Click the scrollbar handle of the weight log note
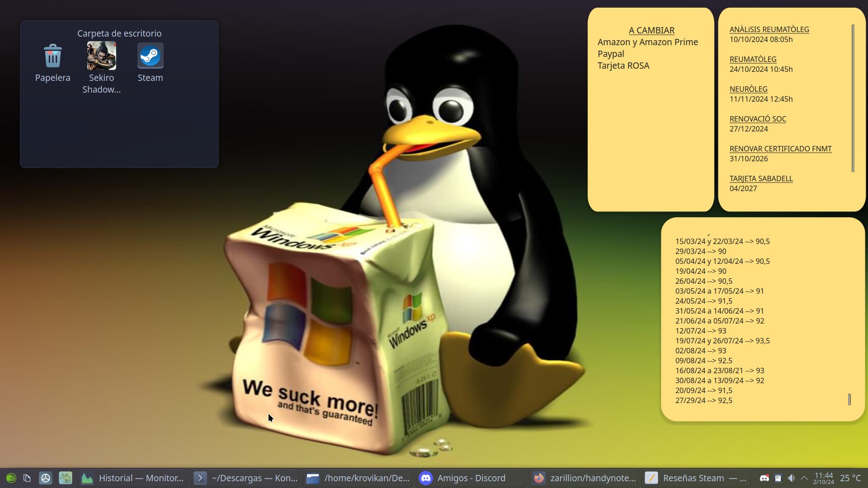This screenshot has height=488, width=868. 849,399
